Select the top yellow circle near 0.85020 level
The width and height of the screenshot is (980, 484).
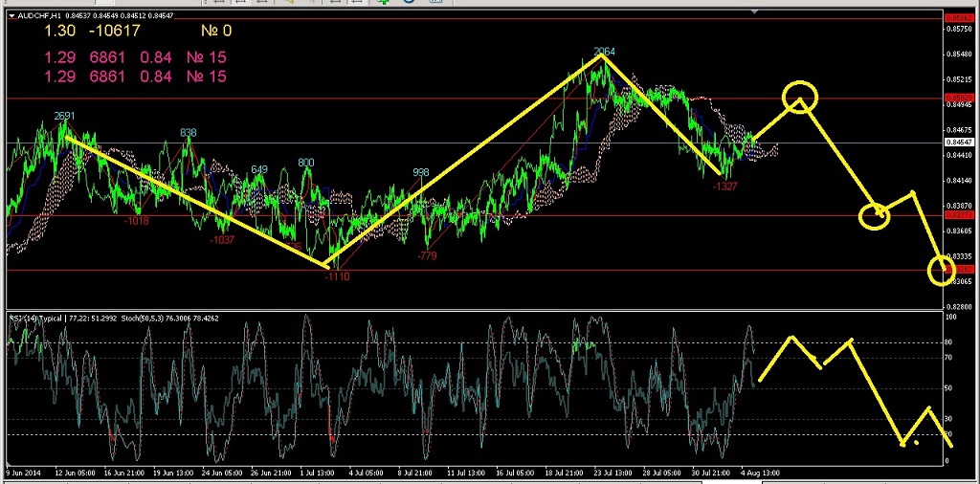(800, 96)
